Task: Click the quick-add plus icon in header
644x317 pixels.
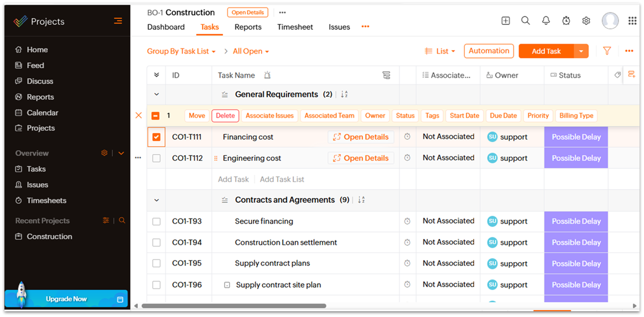Action: (x=505, y=21)
